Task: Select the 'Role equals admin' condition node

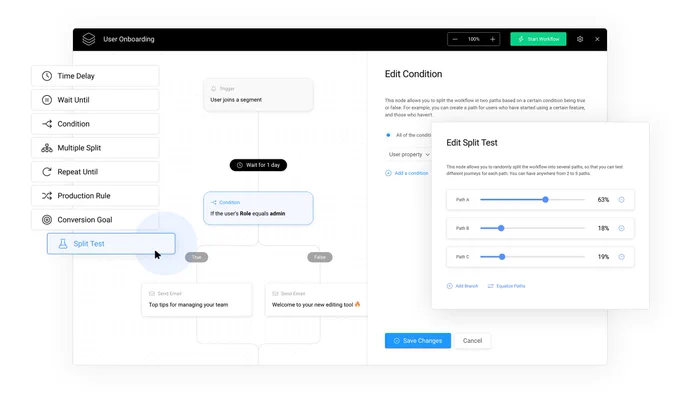Action: click(258, 208)
